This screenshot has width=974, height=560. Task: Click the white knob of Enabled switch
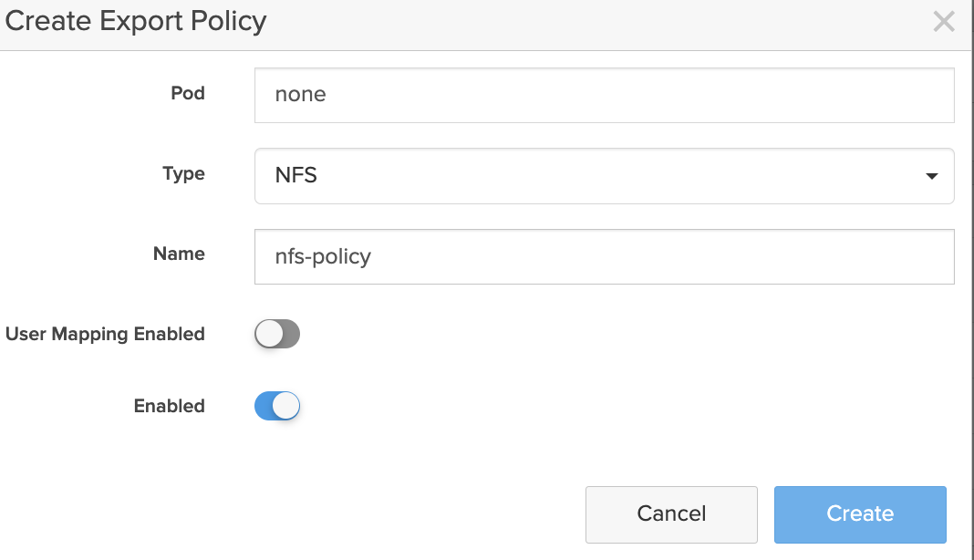286,407
